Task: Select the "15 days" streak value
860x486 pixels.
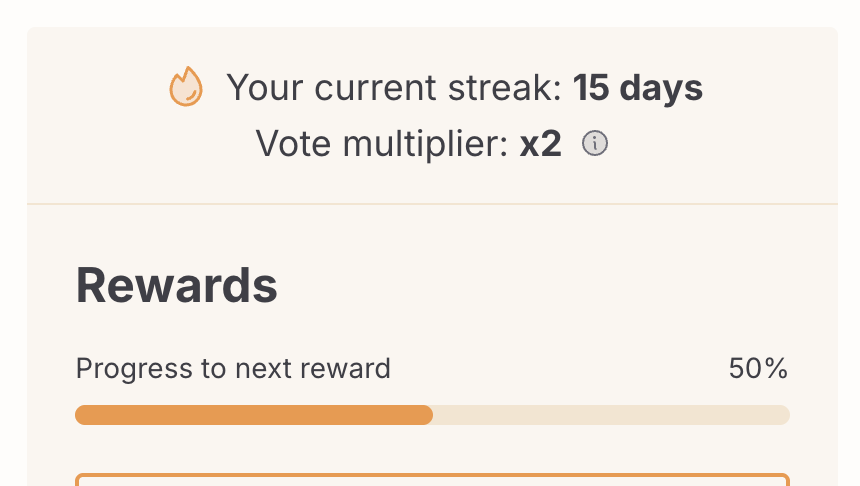Action: [638, 88]
